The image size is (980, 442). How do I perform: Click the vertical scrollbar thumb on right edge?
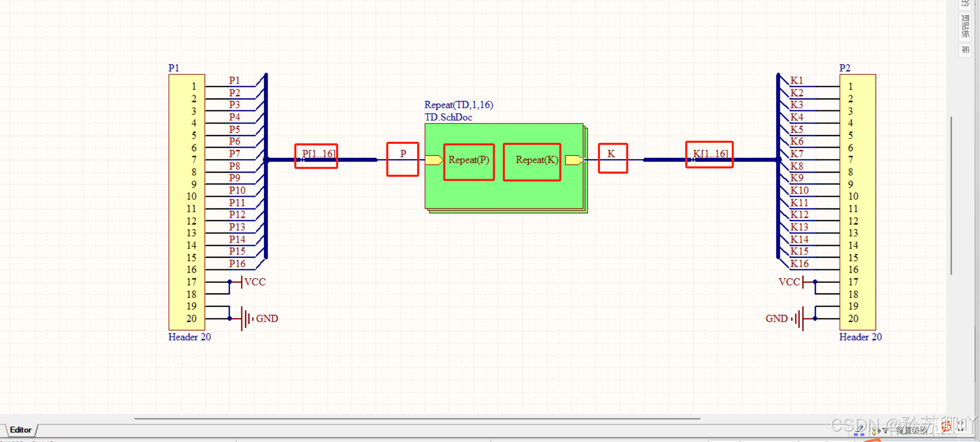tap(951, 196)
